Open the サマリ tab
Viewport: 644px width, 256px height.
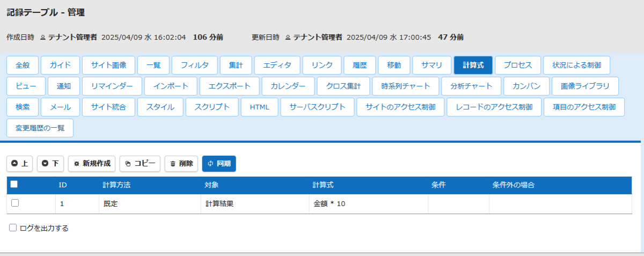432,65
